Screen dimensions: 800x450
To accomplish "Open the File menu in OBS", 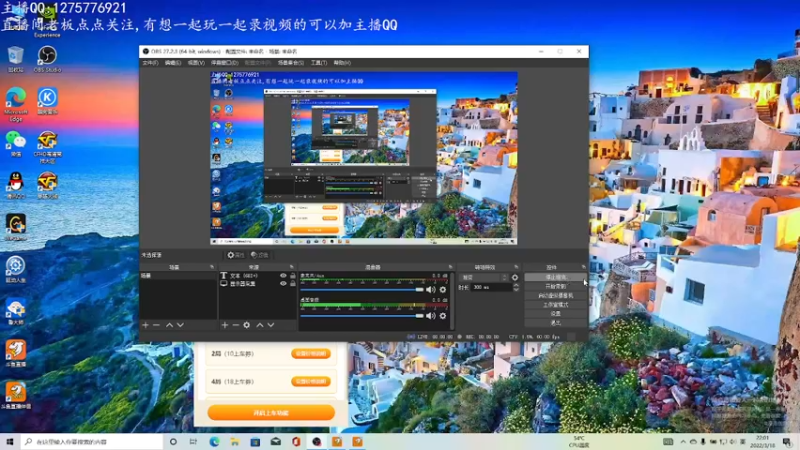I will coord(150,63).
